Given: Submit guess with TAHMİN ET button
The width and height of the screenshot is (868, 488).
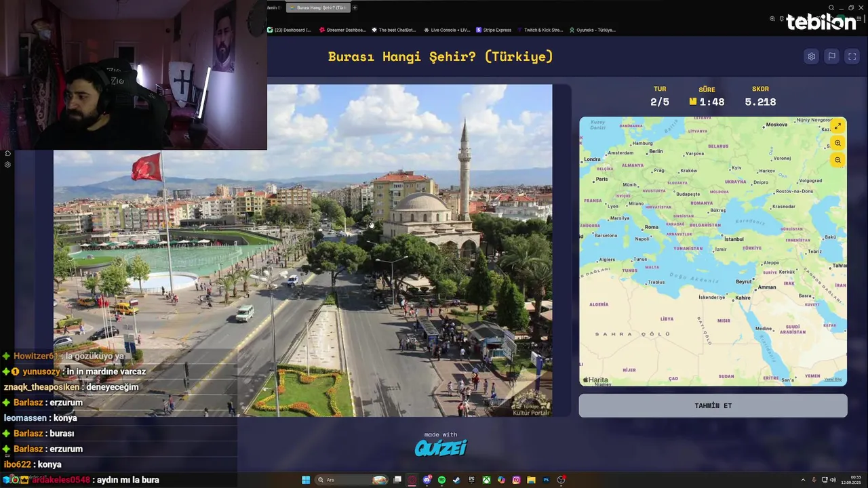Looking at the screenshot, I should [x=713, y=405].
